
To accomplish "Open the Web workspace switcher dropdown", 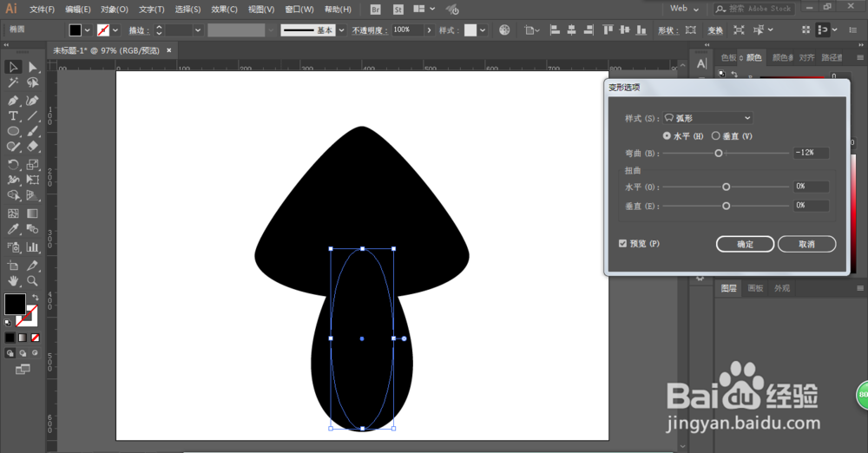I will (684, 9).
